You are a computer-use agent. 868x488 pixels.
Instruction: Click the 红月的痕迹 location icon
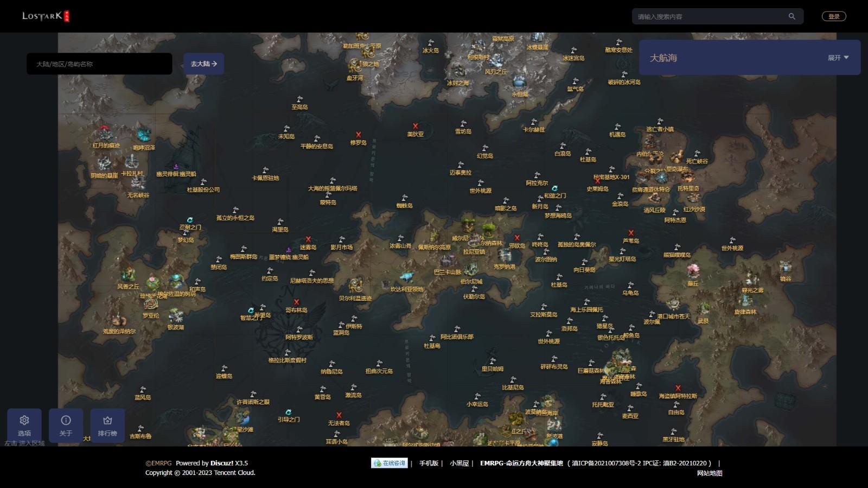coord(105,134)
